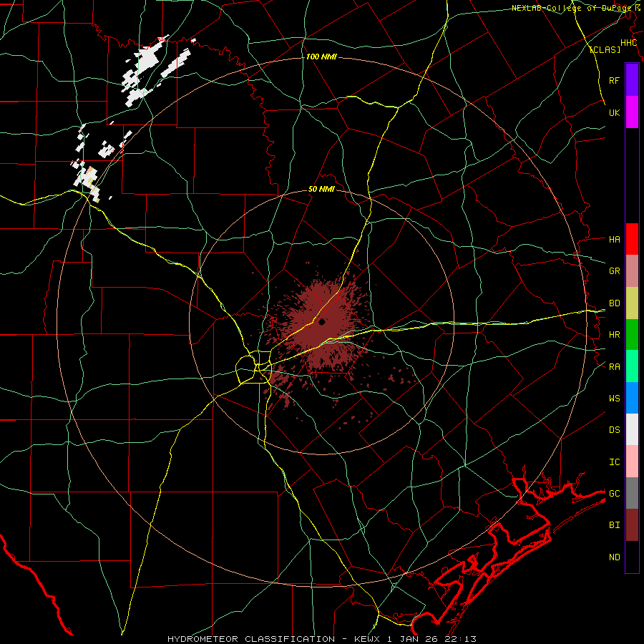Select the light pink IC ice crystals swatch

pyautogui.click(x=632, y=462)
